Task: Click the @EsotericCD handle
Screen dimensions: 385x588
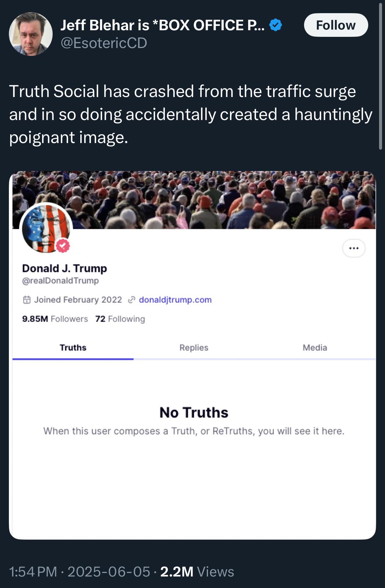Action: (104, 43)
